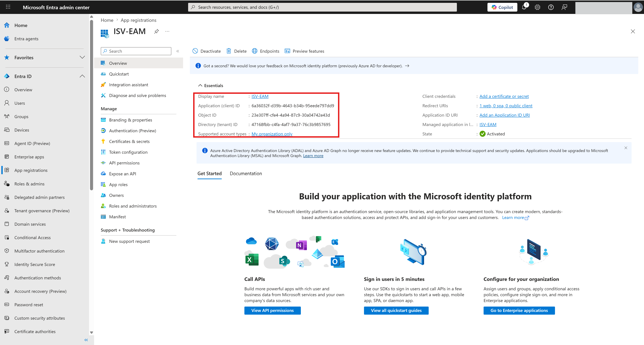This screenshot has height=345, width=644.
Task: Click the Delete toolbar command
Action: [x=237, y=51]
